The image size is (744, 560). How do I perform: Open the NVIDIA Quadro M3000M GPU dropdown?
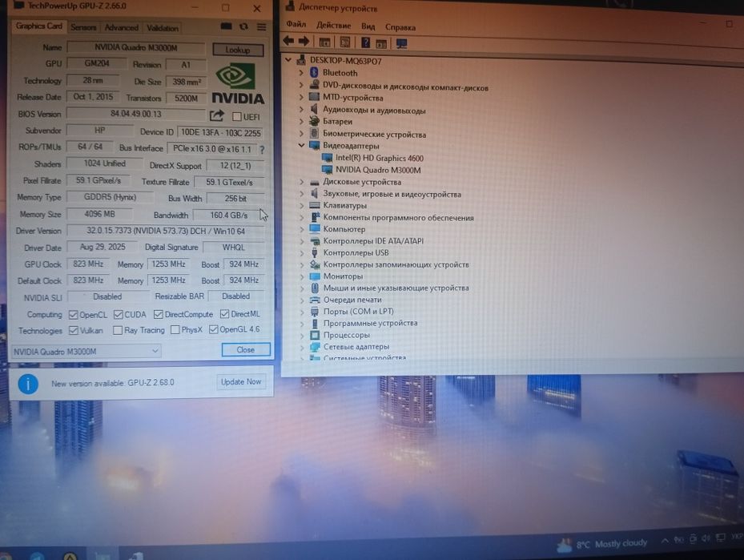tap(86, 351)
